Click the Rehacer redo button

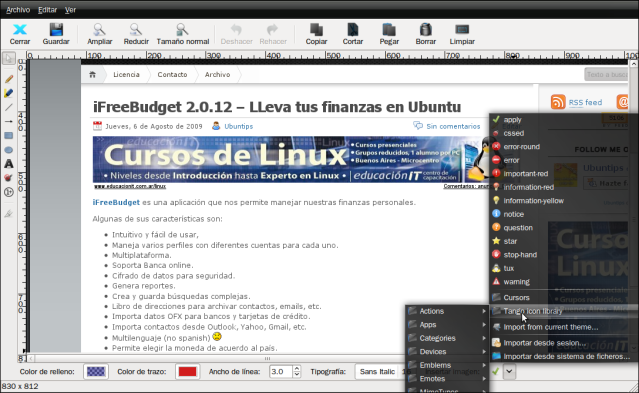click(x=273, y=34)
